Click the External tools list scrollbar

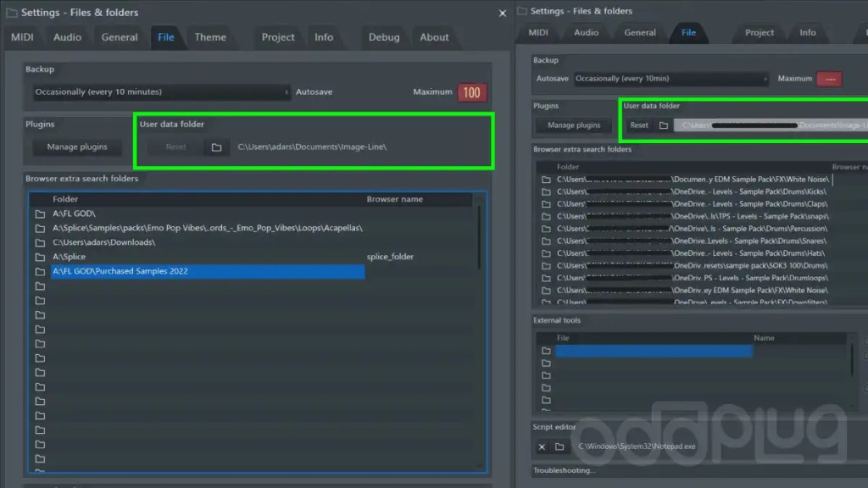(x=851, y=361)
